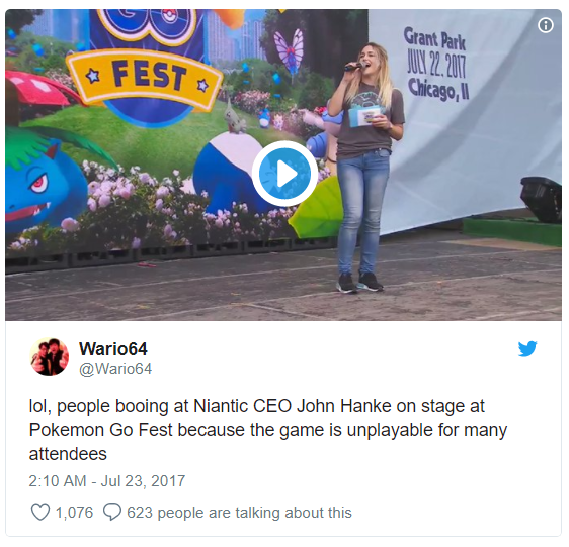The image size is (569, 547).
Task: Click the Twitter bird logo
Action: click(527, 349)
